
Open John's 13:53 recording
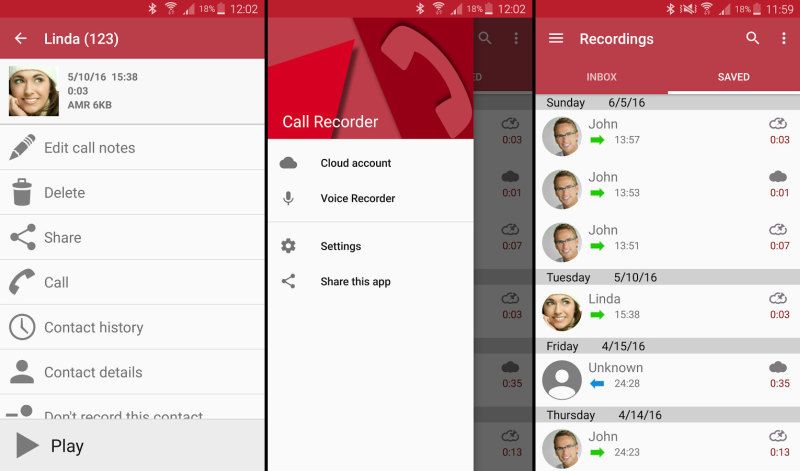(x=668, y=189)
